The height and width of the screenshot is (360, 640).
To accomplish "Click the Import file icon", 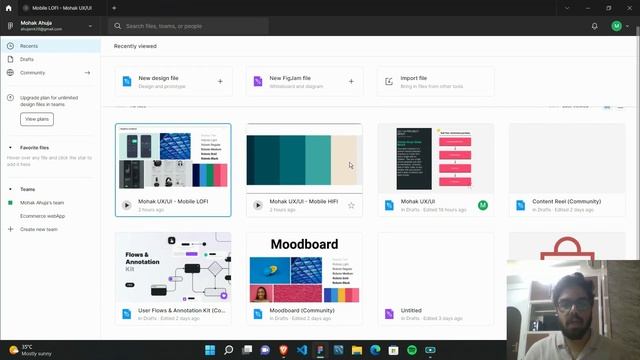I will (389, 82).
